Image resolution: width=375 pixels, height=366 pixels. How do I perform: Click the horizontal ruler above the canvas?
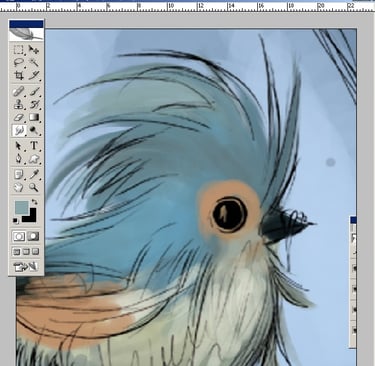187,7
